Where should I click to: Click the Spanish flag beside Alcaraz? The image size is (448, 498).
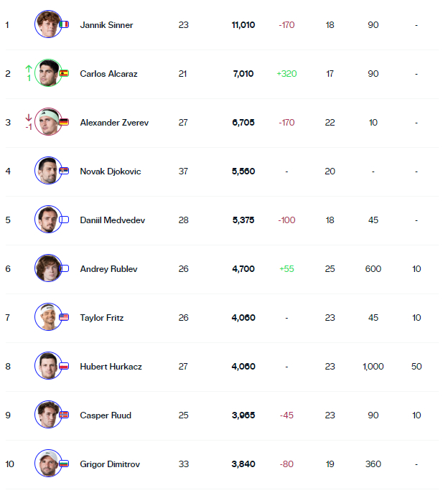[x=64, y=73]
